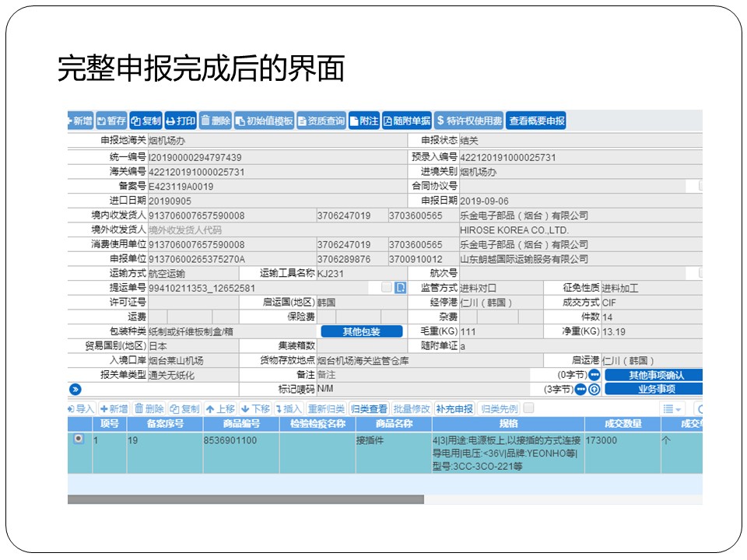Click the 附注 notes icon button

click(363, 121)
